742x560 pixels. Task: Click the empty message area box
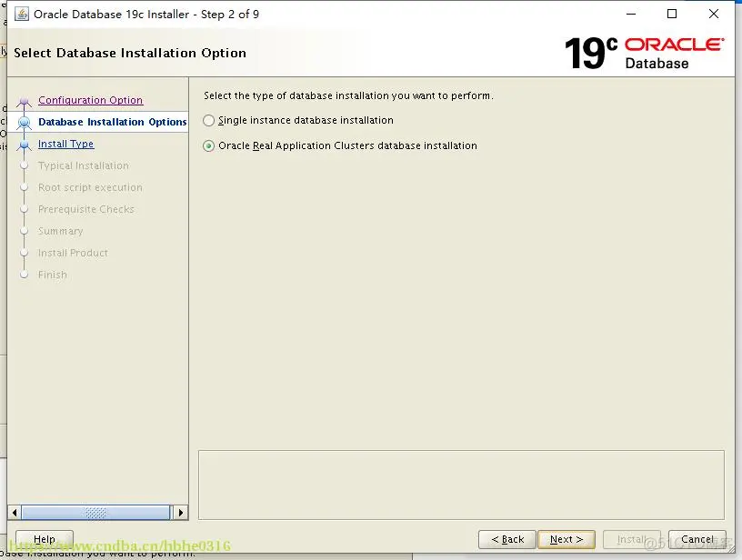[x=461, y=485]
